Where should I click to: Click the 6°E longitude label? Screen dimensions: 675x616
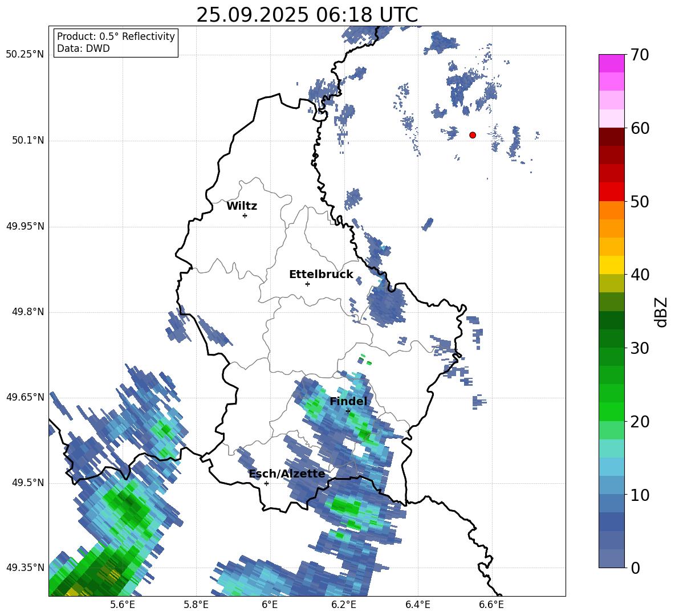tap(270, 605)
